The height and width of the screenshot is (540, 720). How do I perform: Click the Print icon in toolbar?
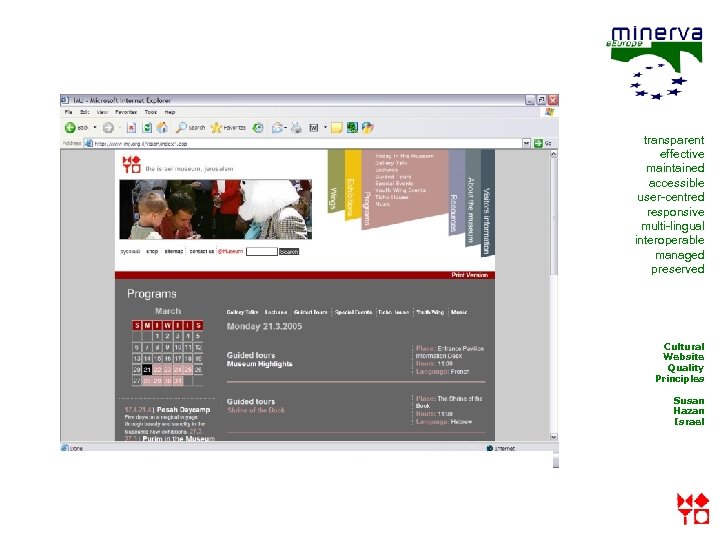click(297, 128)
